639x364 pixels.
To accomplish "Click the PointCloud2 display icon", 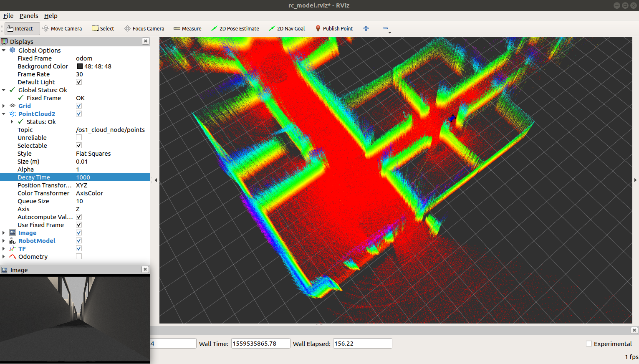I will tap(13, 114).
